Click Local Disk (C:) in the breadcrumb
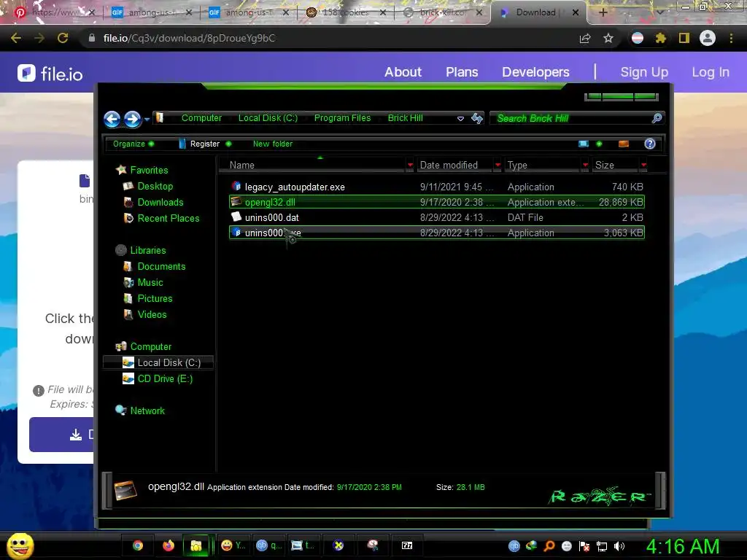 (x=268, y=118)
